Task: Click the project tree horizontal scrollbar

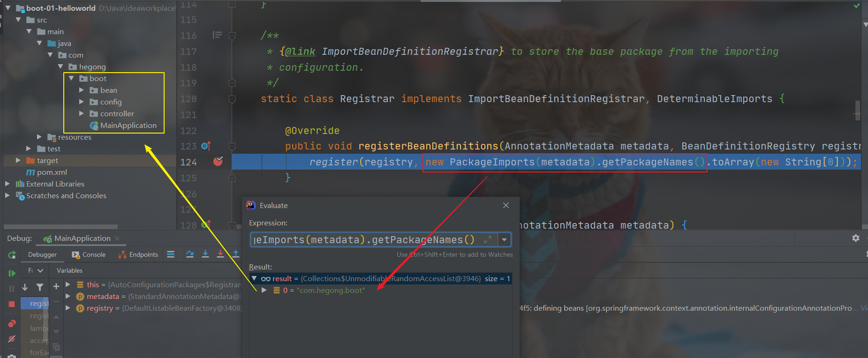Action: [x=61, y=227]
